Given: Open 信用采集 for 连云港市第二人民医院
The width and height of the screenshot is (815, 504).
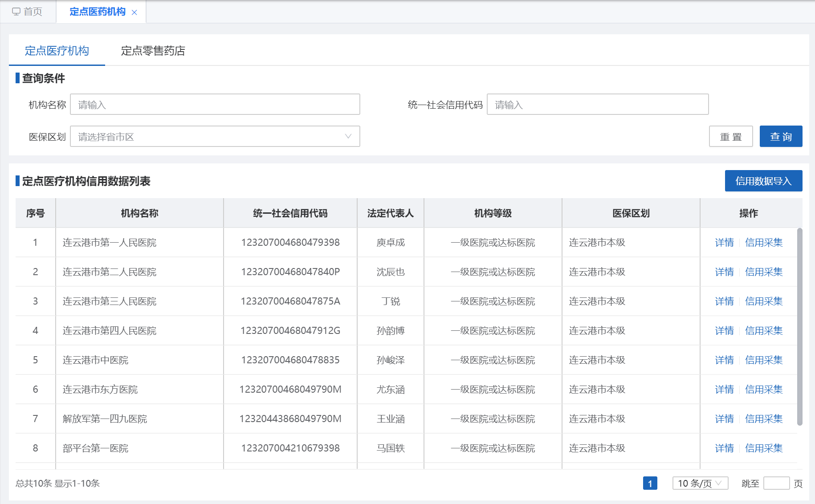Looking at the screenshot, I should (x=764, y=272).
